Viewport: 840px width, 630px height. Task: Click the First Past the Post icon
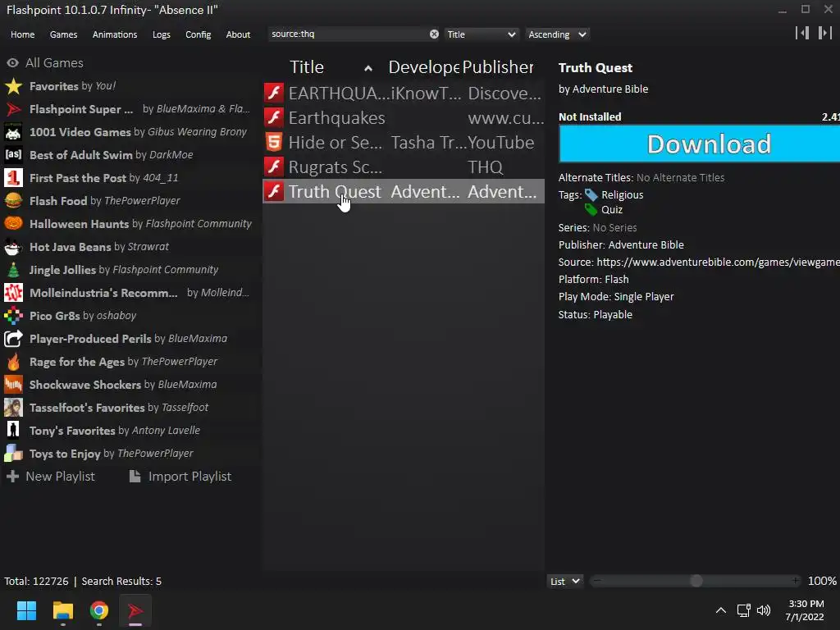13,178
